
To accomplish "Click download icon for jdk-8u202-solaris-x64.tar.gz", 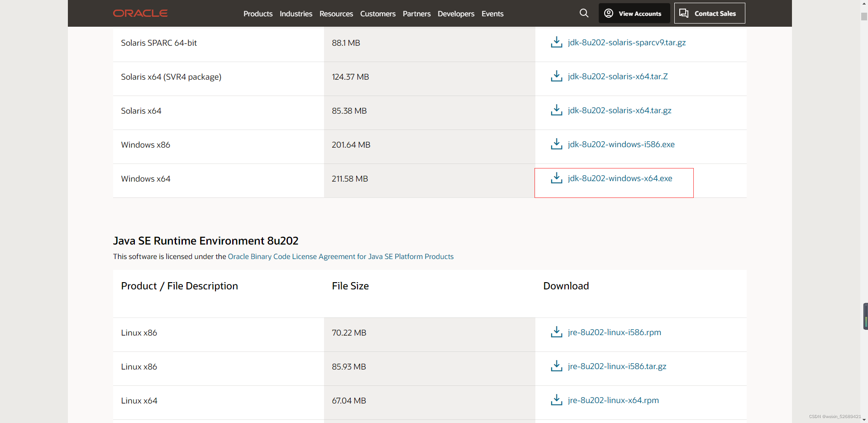I will pos(556,110).
